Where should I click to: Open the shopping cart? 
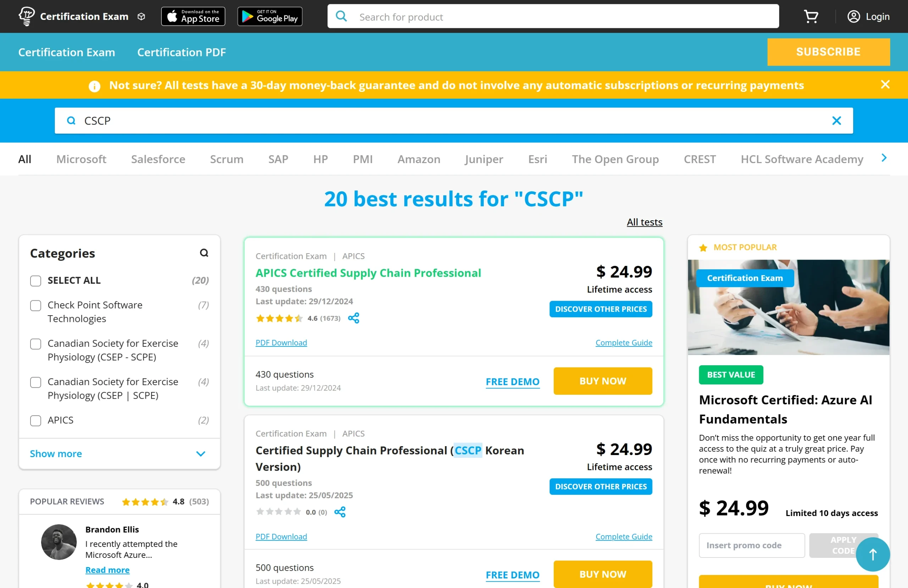(811, 16)
